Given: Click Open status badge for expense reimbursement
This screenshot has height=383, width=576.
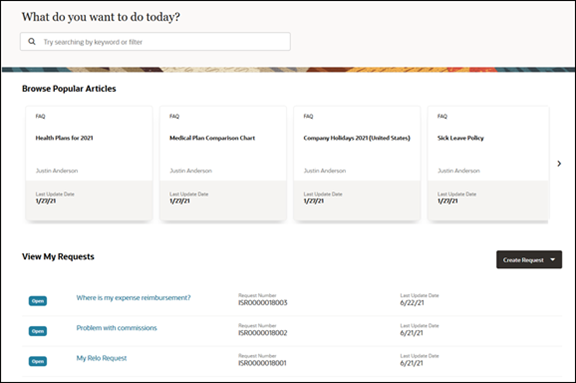Looking at the screenshot, I should (x=38, y=301).
